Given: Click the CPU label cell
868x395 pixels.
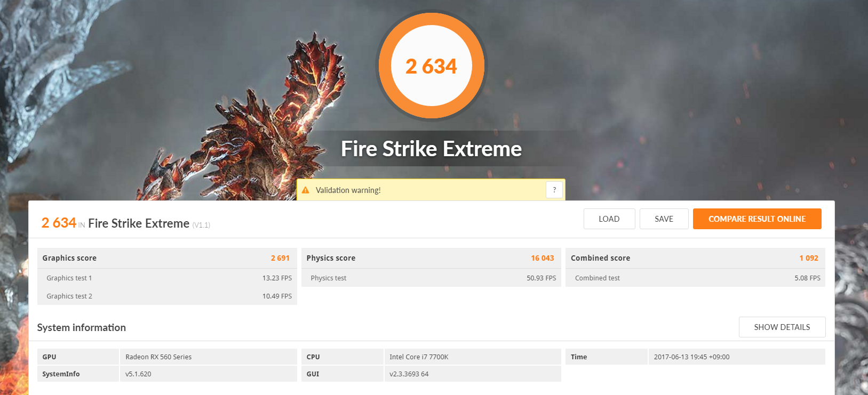Looking at the screenshot, I should pyautogui.click(x=342, y=357).
